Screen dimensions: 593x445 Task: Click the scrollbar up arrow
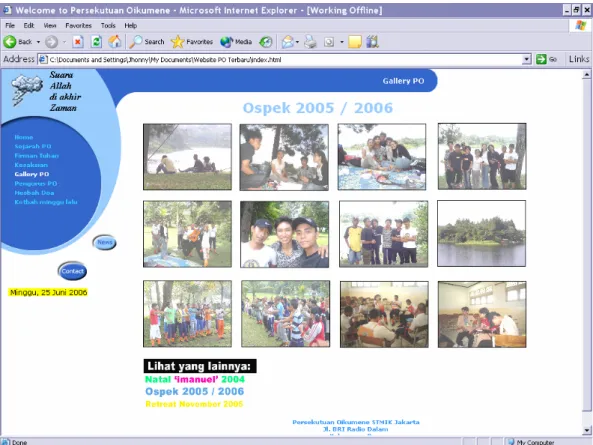point(587,74)
